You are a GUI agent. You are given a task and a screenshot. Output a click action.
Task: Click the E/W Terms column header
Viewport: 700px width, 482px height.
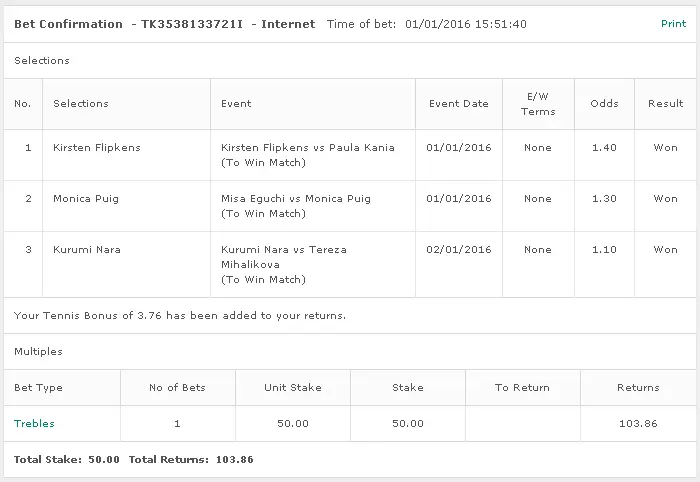pos(538,104)
